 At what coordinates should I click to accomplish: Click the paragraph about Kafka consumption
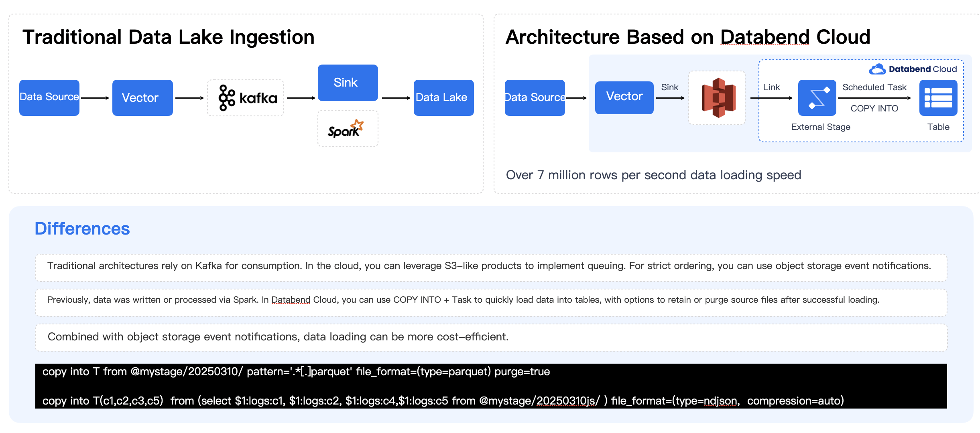pyautogui.click(x=489, y=266)
